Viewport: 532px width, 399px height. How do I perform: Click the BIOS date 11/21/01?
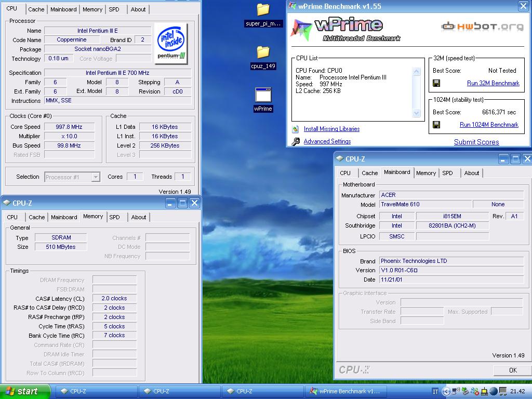pyautogui.click(x=451, y=280)
